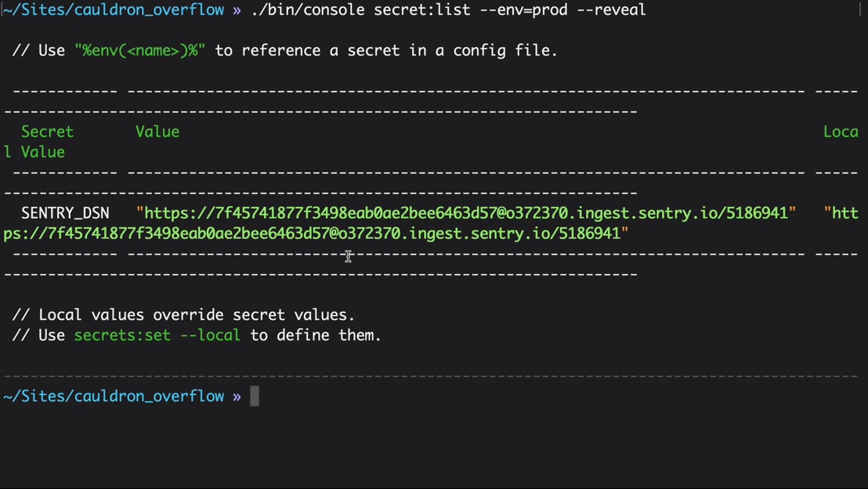Click the SENTRY_DSN secret name
This screenshot has height=489, width=868.
(65, 213)
